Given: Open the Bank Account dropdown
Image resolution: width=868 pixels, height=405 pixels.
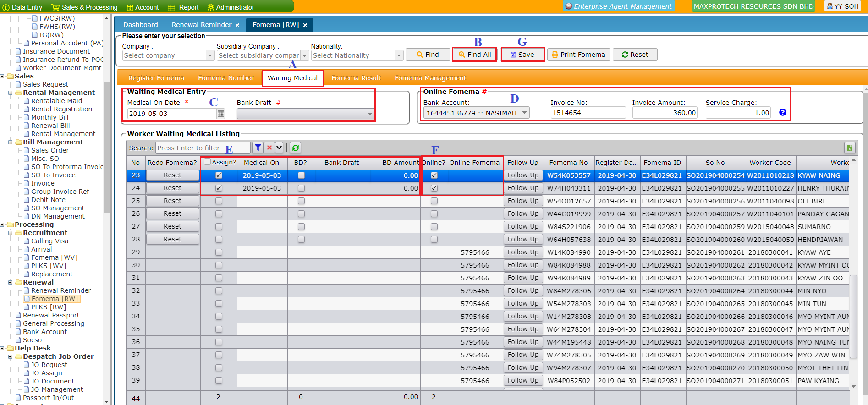Looking at the screenshot, I should pyautogui.click(x=524, y=113).
